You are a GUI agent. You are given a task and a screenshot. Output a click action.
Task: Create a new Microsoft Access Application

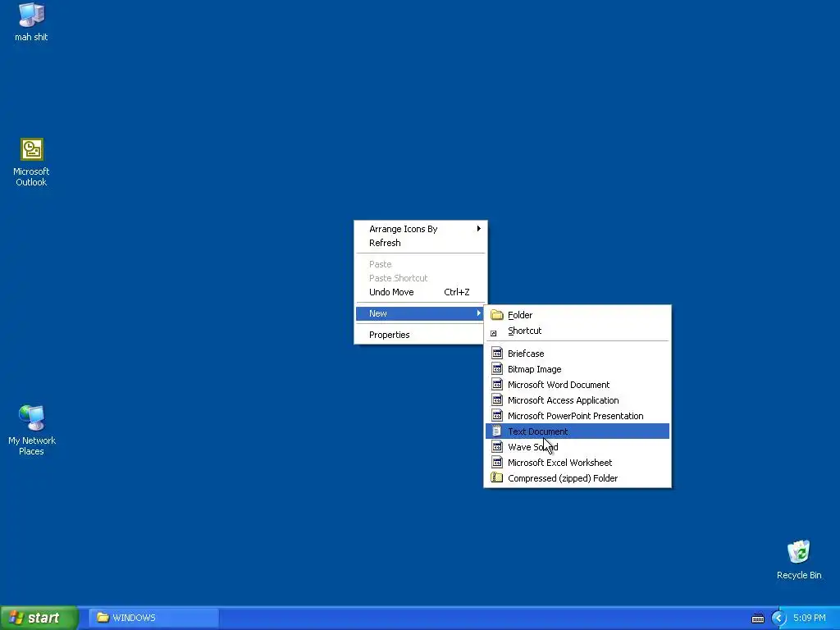577,400
